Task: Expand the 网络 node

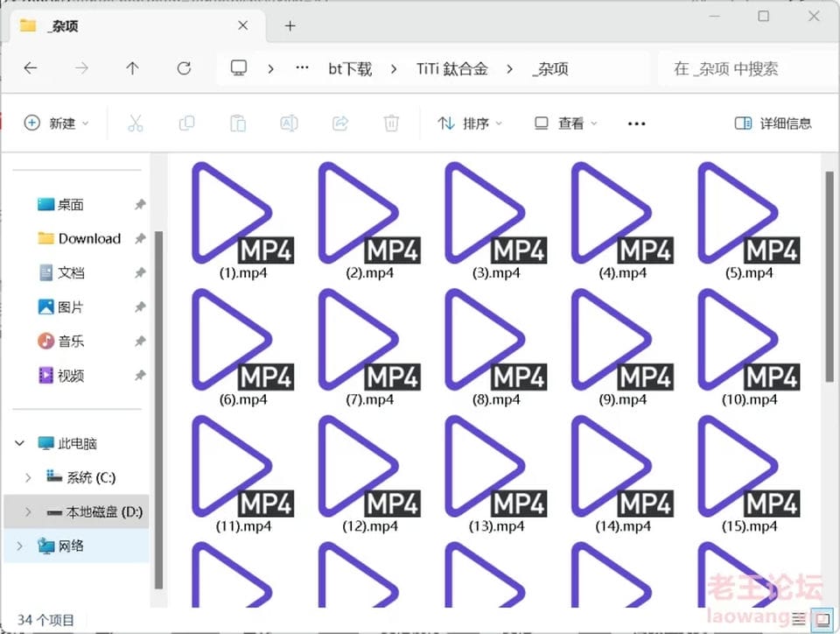Action: coord(20,546)
